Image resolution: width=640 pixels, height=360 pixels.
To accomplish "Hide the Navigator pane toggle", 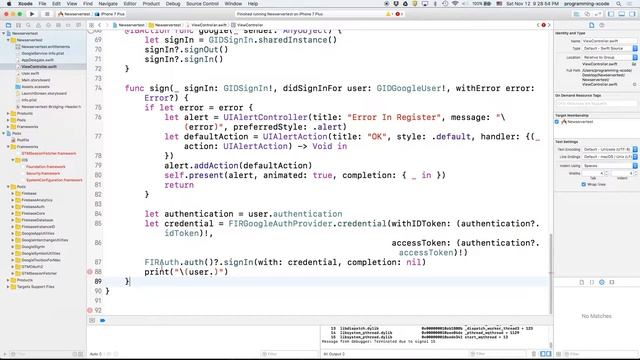I will (x=611, y=14).
